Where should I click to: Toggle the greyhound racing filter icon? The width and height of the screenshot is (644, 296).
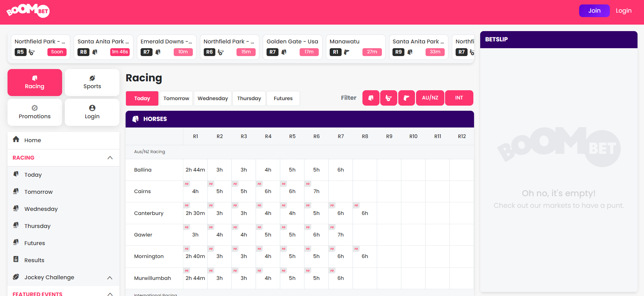tap(406, 98)
